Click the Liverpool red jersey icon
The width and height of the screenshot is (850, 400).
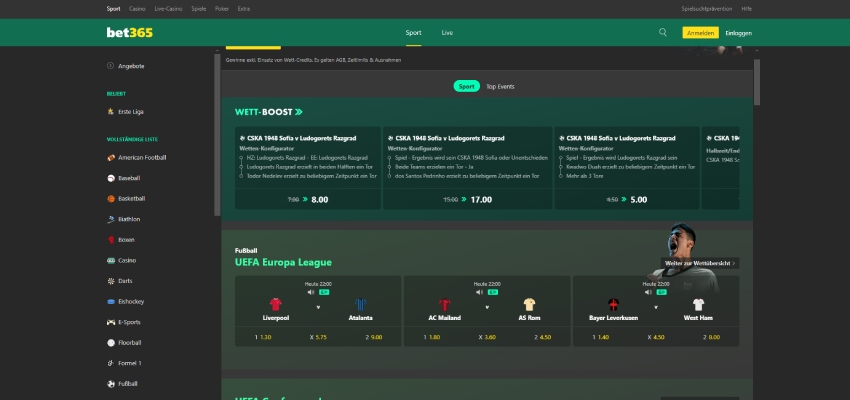(x=275, y=304)
